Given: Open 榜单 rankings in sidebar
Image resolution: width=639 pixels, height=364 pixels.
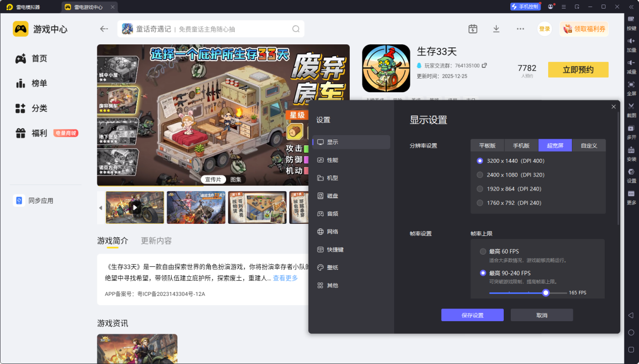Looking at the screenshot, I should [x=31, y=83].
